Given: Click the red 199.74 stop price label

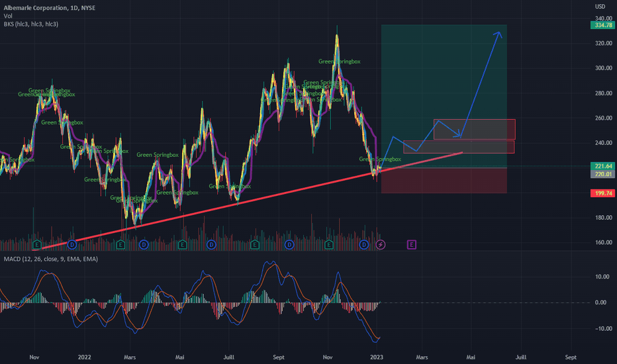Looking at the screenshot, I should pos(603,193).
